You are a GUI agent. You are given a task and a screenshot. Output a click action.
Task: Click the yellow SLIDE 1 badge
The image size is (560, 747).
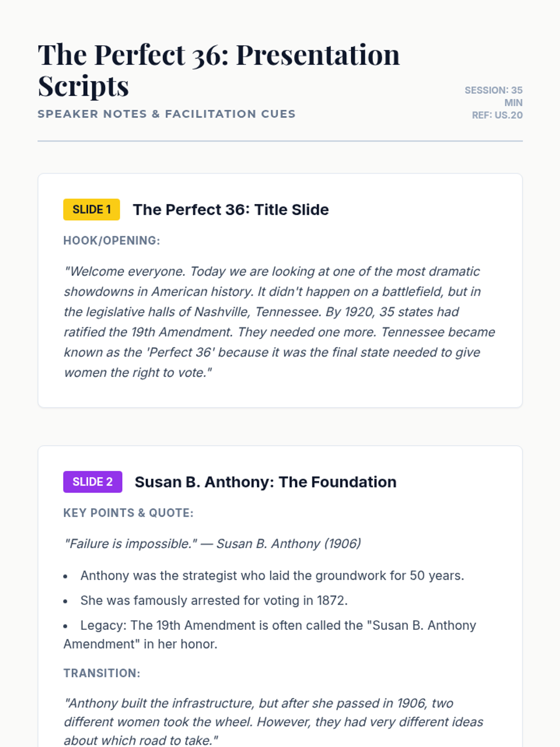(x=91, y=210)
